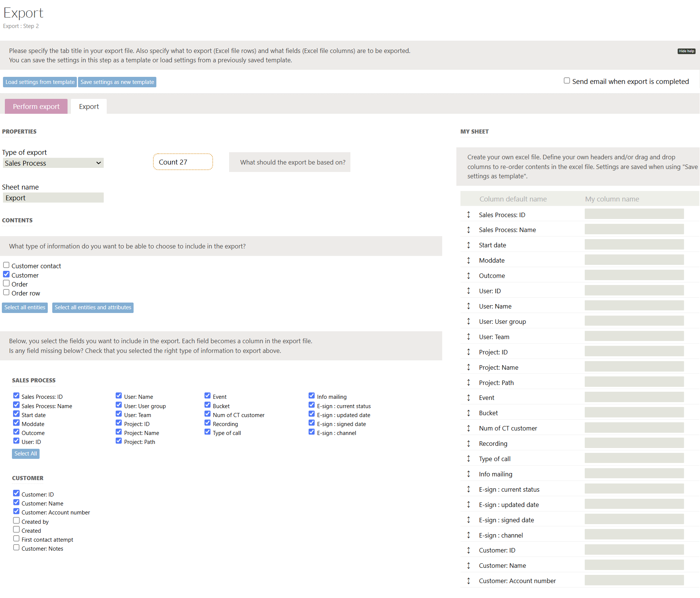Uncheck the Info mailing field

coord(312,396)
